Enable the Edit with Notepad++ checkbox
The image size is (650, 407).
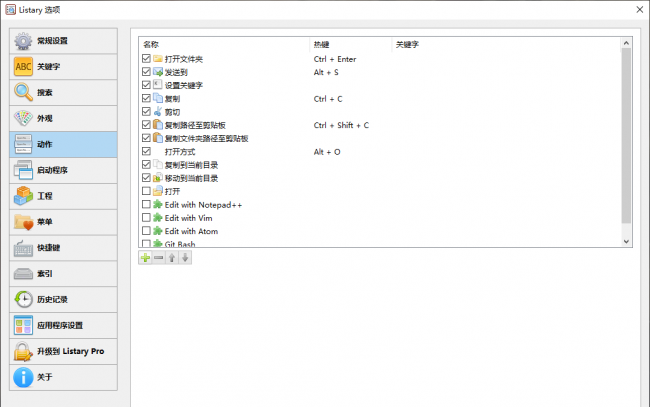pyautogui.click(x=146, y=204)
